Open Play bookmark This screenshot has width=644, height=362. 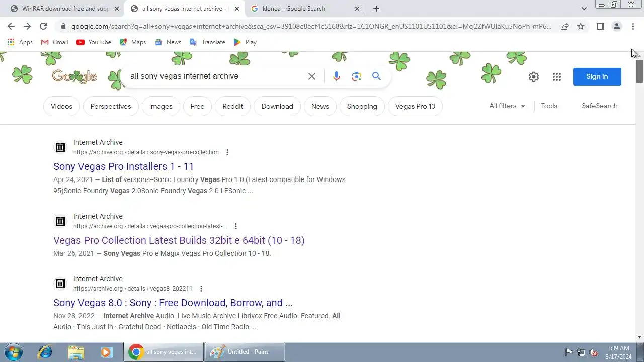click(x=245, y=42)
